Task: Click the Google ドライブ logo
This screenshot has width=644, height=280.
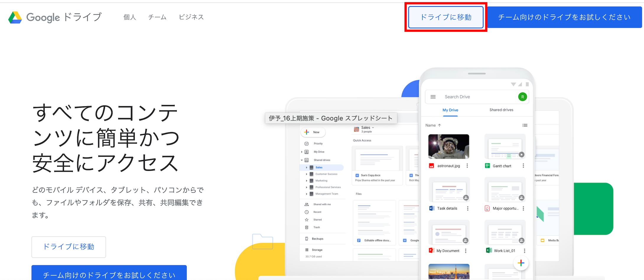Action: (55, 17)
